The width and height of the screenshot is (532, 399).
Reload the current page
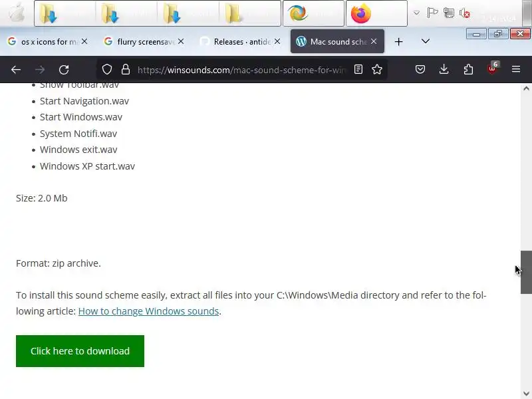(x=64, y=70)
